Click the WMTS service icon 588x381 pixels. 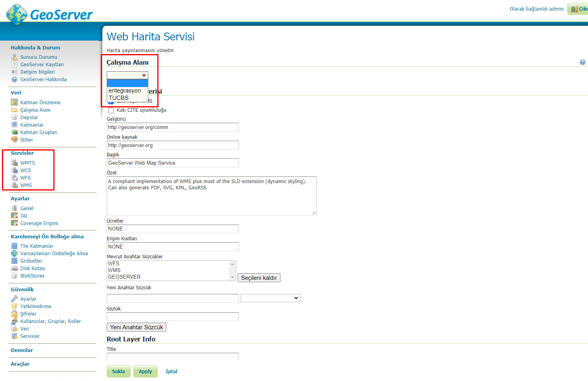[x=15, y=163]
